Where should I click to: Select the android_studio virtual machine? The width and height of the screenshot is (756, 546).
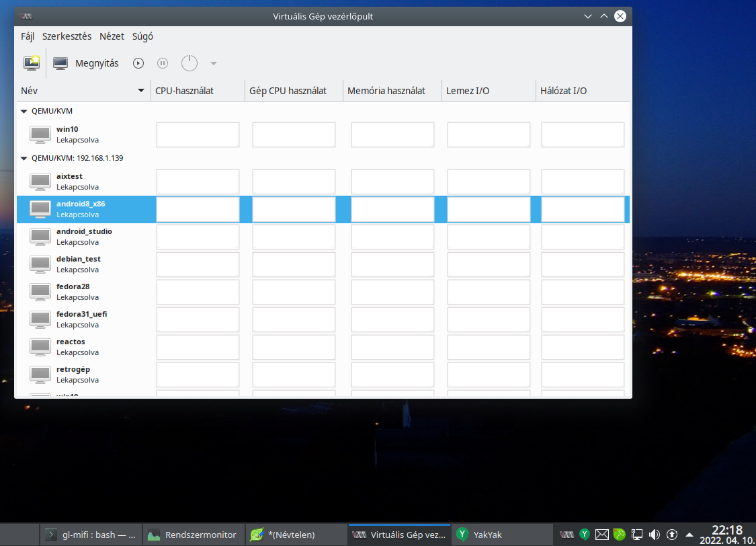pos(323,237)
